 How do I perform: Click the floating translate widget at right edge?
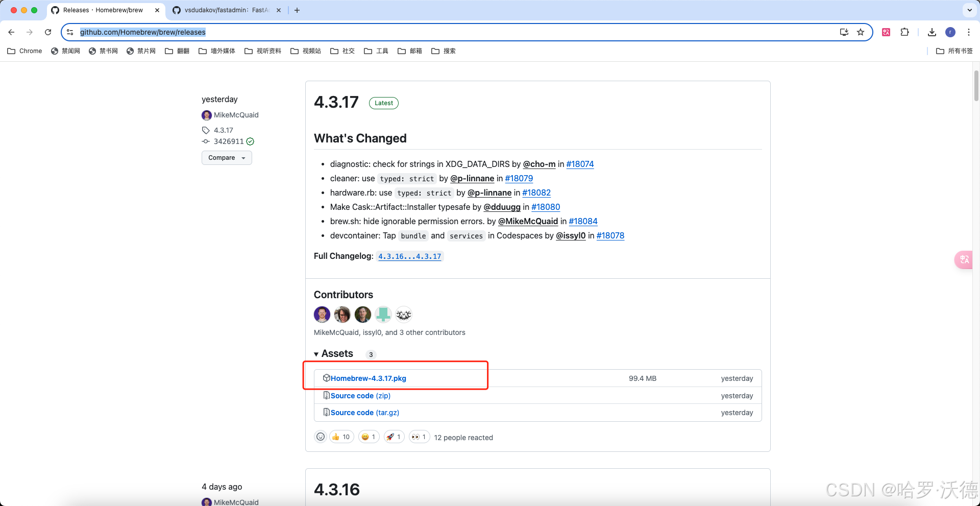click(x=965, y=260)
